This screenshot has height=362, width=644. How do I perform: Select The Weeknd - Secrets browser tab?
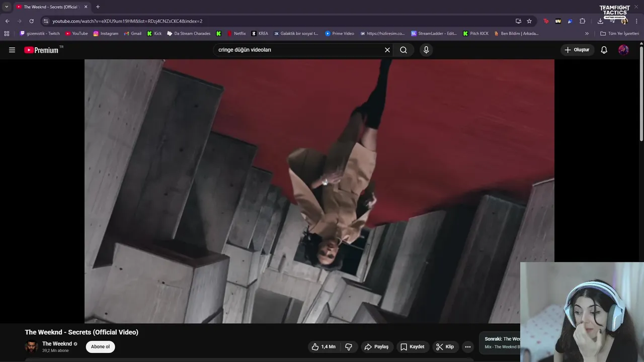coord(50,7)
